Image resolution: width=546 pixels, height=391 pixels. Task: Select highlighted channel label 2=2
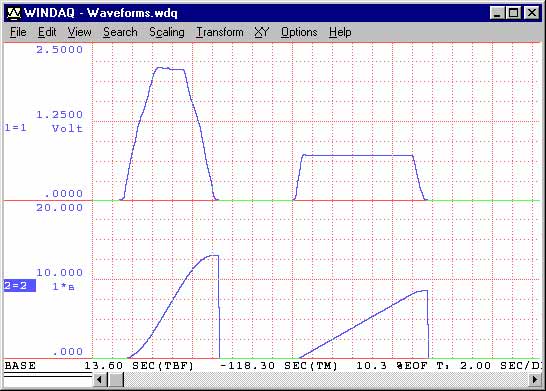tap(20, 286)
